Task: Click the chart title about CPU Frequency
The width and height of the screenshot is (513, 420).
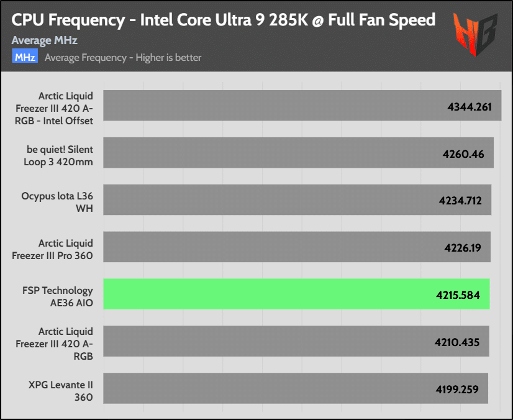Action: [x=224, y=21]
